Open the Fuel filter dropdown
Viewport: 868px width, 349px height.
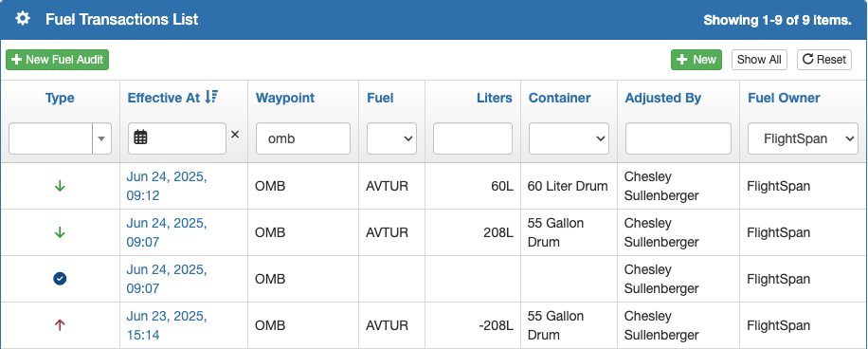(392, 138)
